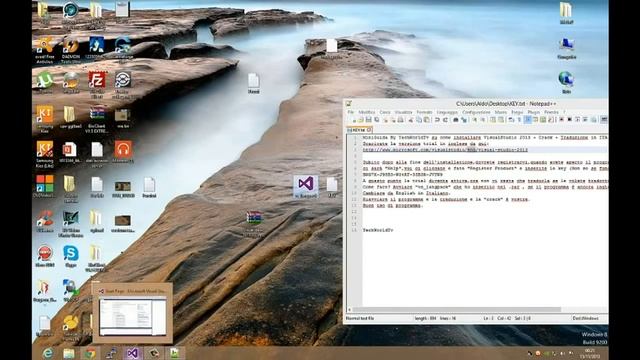
Task: Open the File menu in Notepad++
Action: pyautogui.click(x=351, y=112)
